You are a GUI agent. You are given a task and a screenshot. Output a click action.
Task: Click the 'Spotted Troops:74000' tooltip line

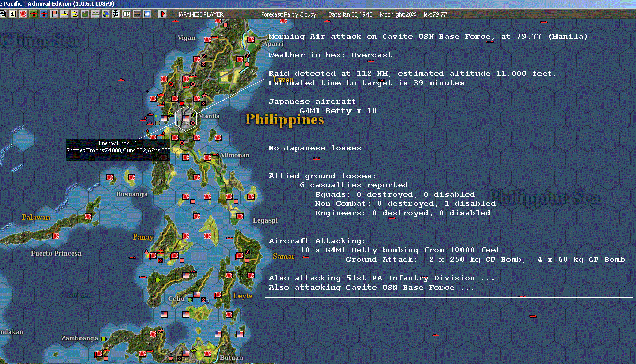point(118,150)
